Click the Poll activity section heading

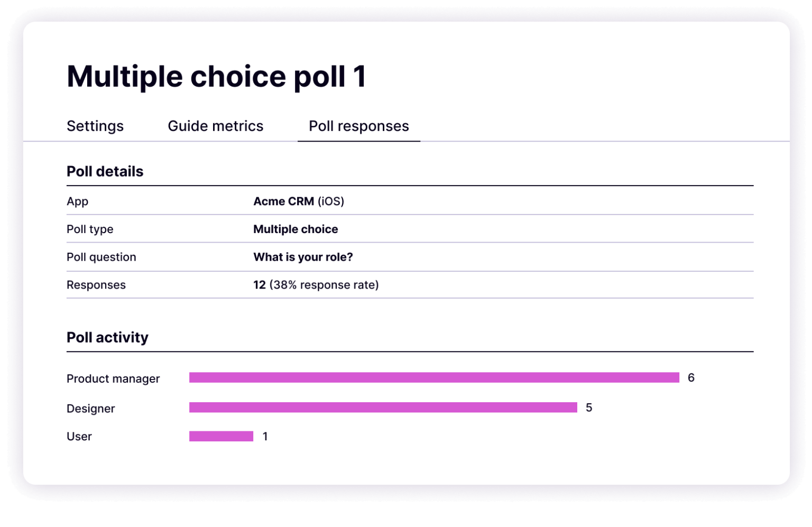point(107,337)
